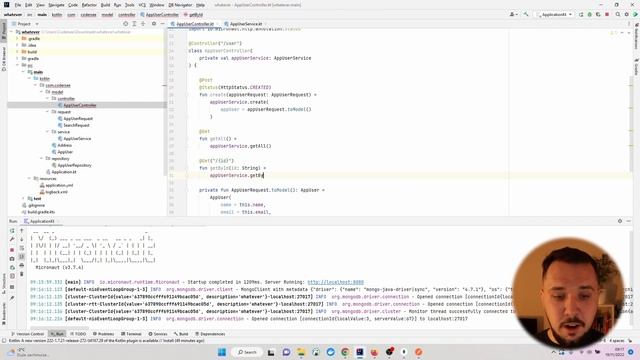Open the Dependencies tool window
Screen dimensions: 640x360
coord(211,334)
